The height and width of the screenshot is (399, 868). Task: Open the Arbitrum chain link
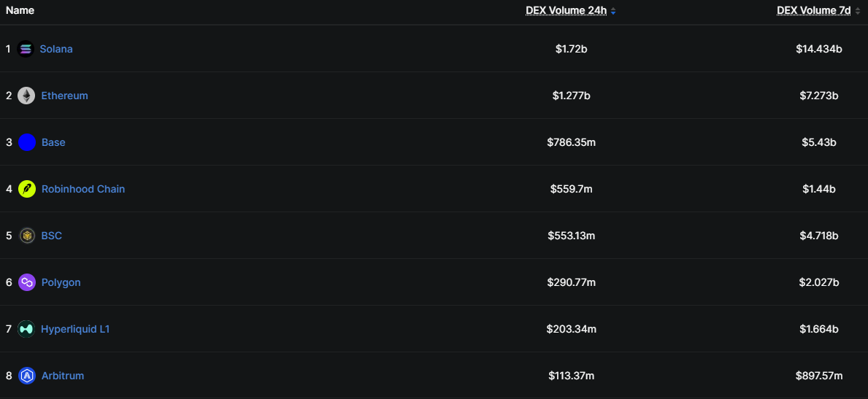point(63,376)
